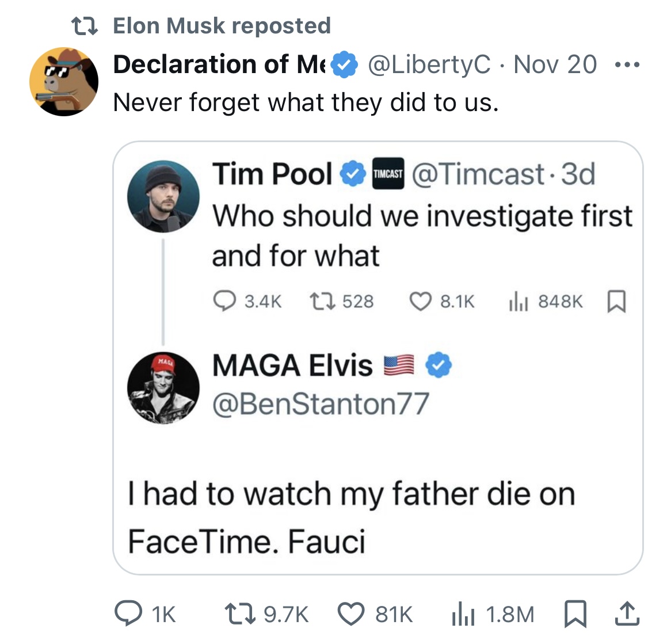Click the views icon showing 848K
Viewport: 671px width, 644px height.
(x=518, y=301)
